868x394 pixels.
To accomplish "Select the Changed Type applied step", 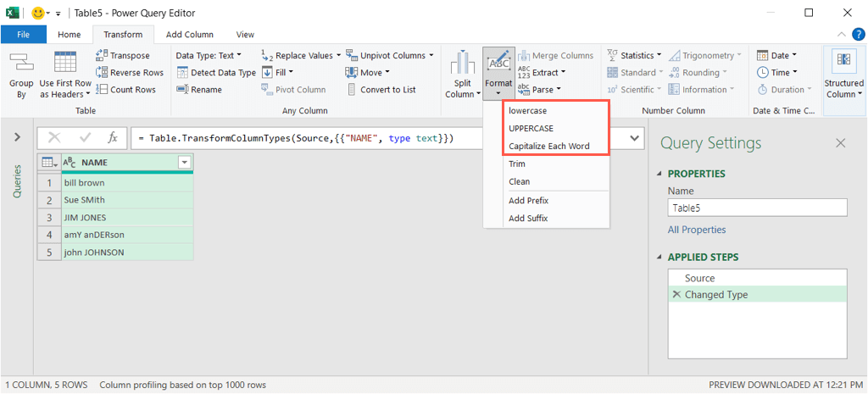I will [x=758, y=295].
